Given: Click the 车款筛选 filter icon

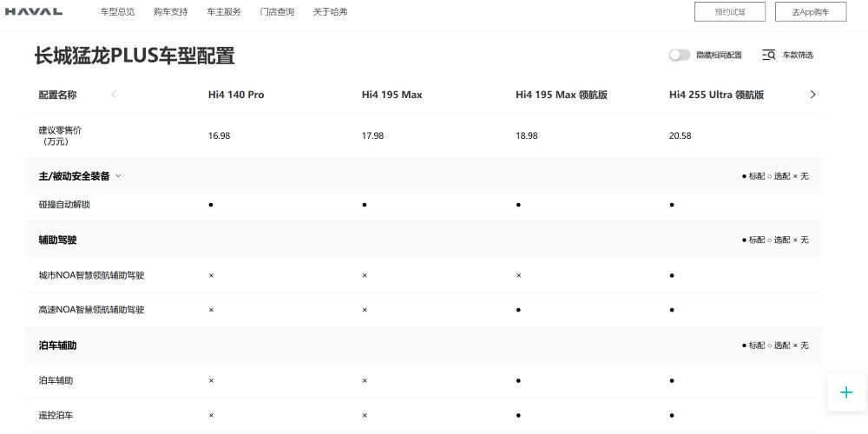Looking at the screenshot, I should click(768, 55).
